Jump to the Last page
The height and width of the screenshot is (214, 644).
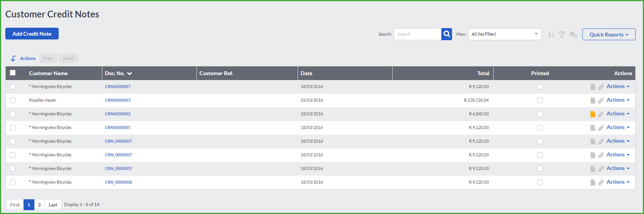(53, 205)
